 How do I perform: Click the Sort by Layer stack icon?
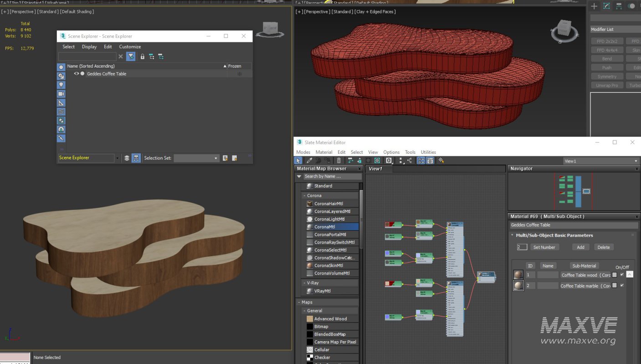pos(127,158)
